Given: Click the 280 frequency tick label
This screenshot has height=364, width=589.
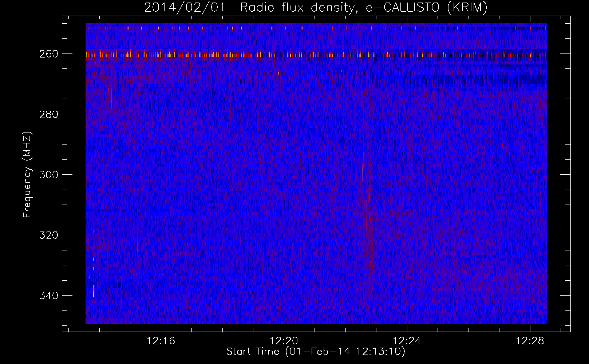Looking at the screenshot, I should point(49,114).
